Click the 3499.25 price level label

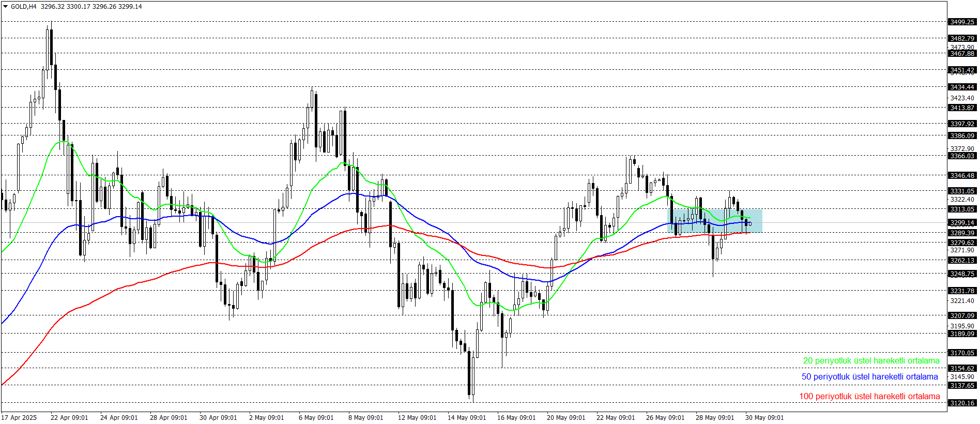(x=962, y=22)
